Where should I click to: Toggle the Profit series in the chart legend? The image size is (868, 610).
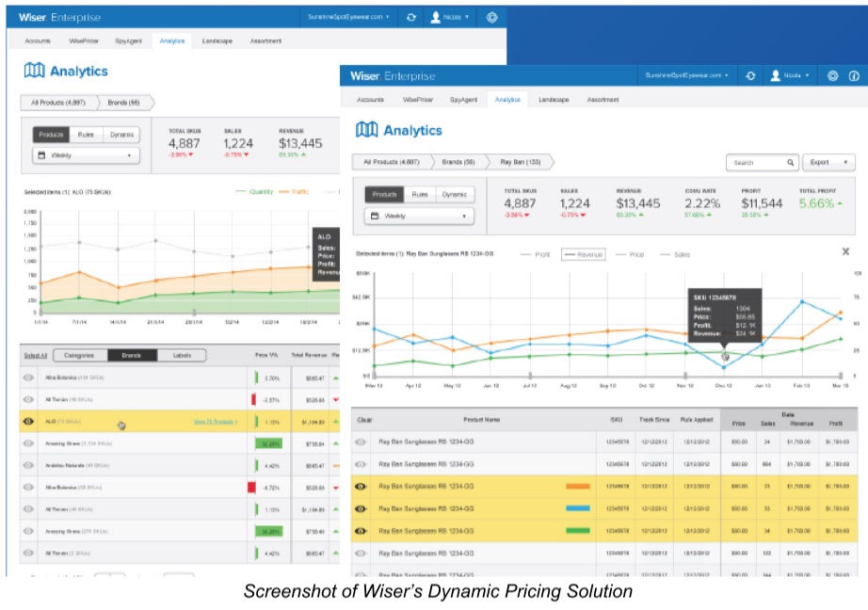click(x=536, y=254)
